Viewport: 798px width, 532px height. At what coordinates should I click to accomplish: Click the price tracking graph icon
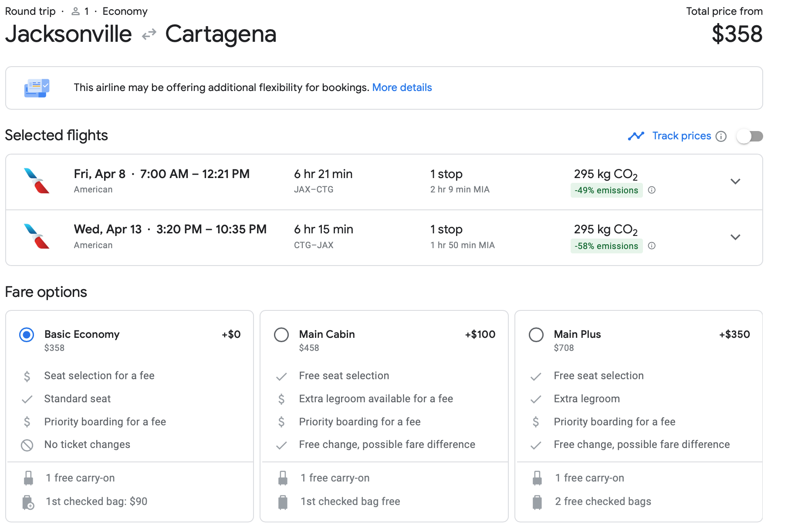click(x=636, y=136)
